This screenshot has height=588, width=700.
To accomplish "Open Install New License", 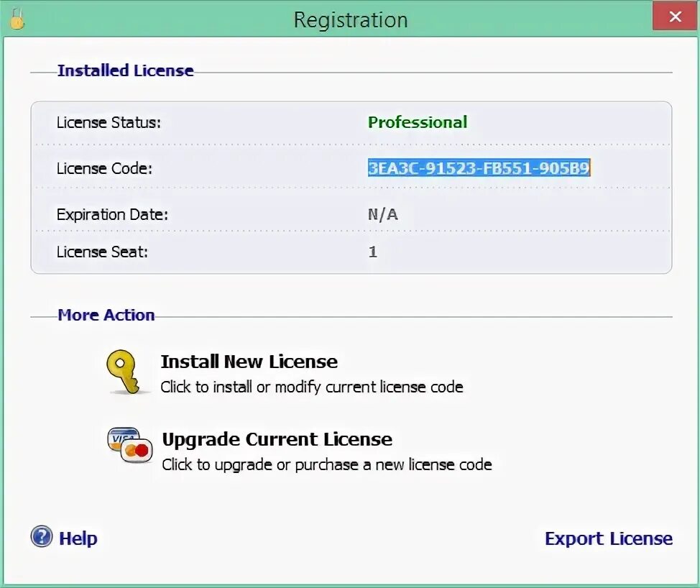I will [249, 362].
